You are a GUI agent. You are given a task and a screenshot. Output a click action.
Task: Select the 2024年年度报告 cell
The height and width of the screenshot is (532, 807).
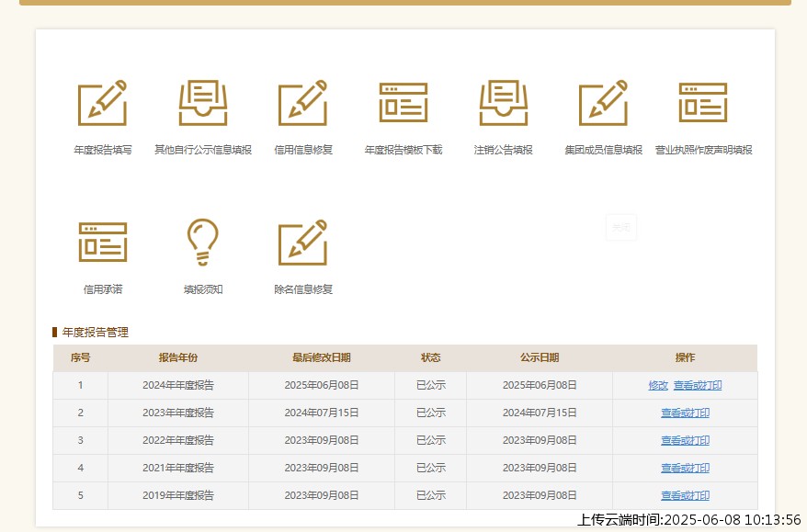pos(178,385)
